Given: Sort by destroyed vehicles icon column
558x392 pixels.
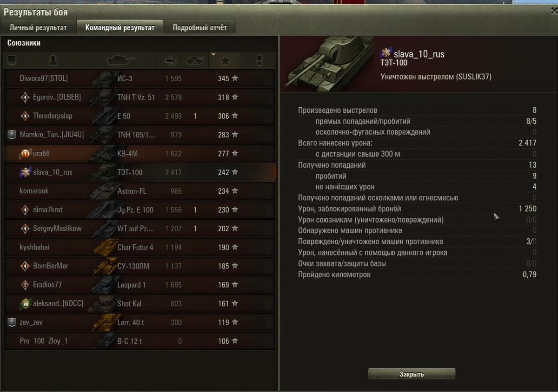Looking at the screenshot, I should coord(195,60).
